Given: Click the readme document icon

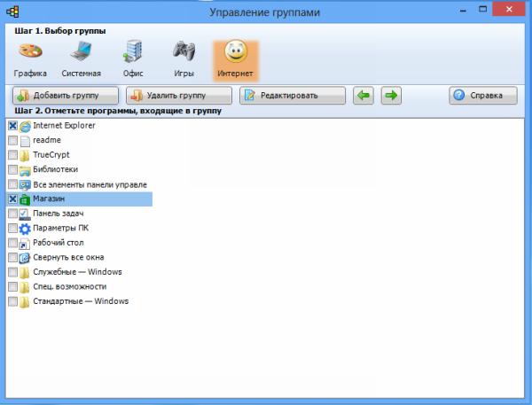Looking at the screenshot, I should tap(25, 141).
